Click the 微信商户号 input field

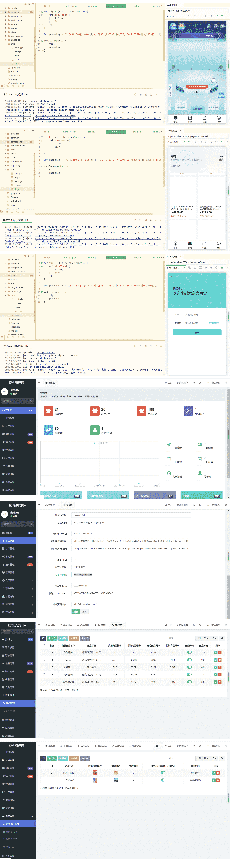pyautogui.click(x=131, y=515)
